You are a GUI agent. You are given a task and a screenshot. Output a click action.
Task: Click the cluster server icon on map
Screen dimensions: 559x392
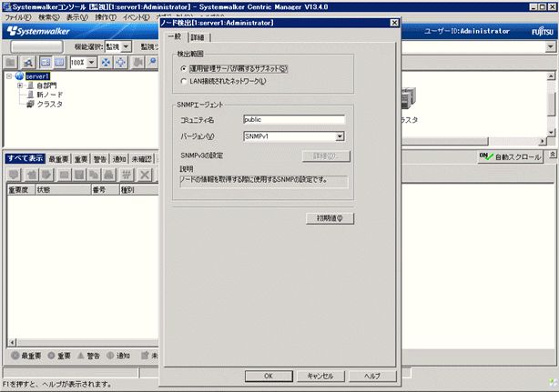tap(409, 98)
